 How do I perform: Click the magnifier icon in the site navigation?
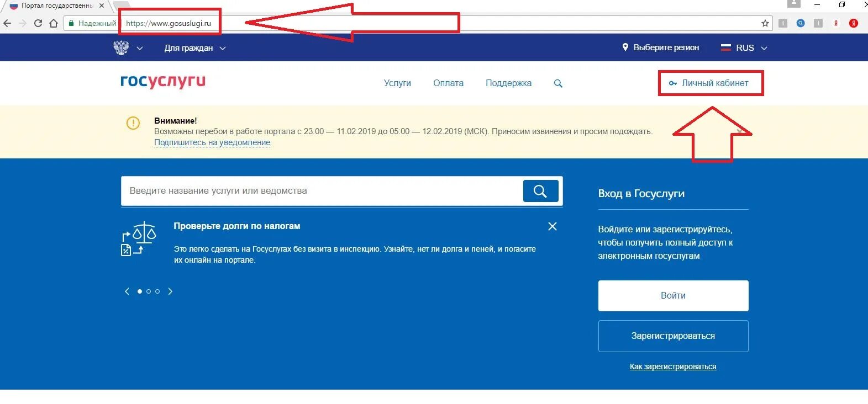558,83
